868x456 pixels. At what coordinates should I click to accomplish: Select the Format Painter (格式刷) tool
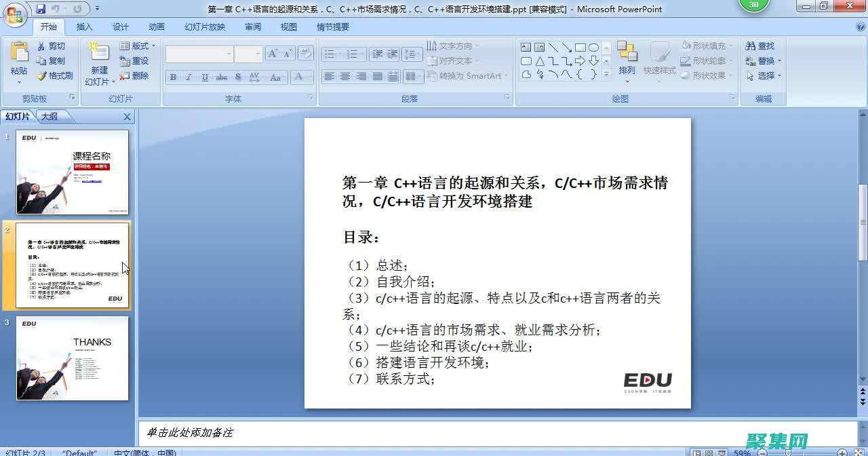[x=54, y=75]
